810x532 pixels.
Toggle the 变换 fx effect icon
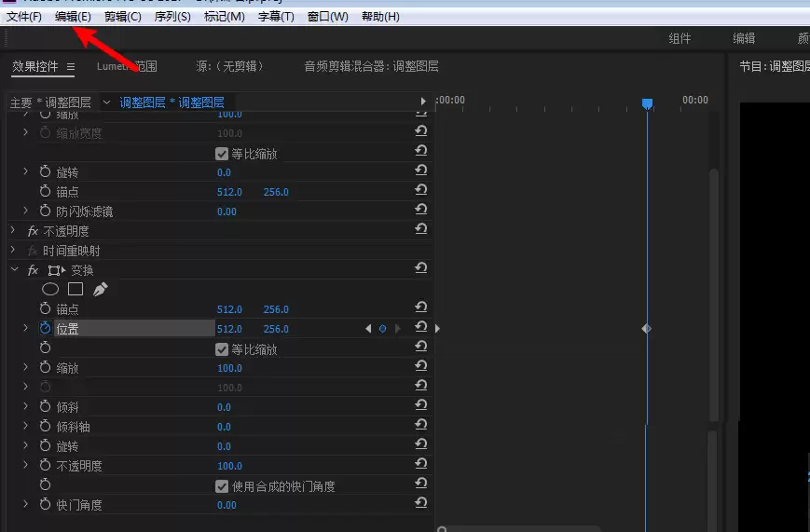(x=33, y=270)
